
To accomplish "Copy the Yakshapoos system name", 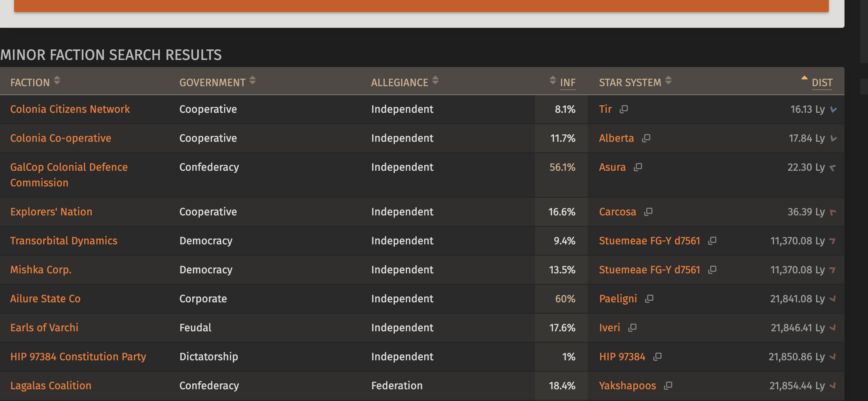I will coord(668,386).
